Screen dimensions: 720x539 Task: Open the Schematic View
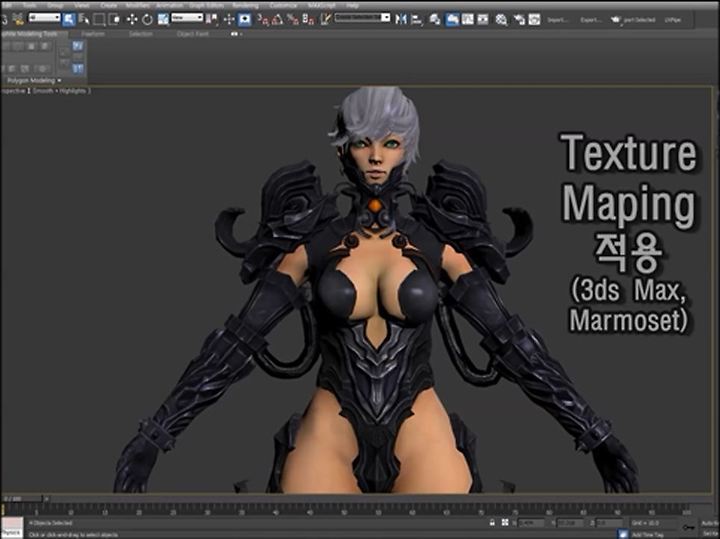point(483,19)
